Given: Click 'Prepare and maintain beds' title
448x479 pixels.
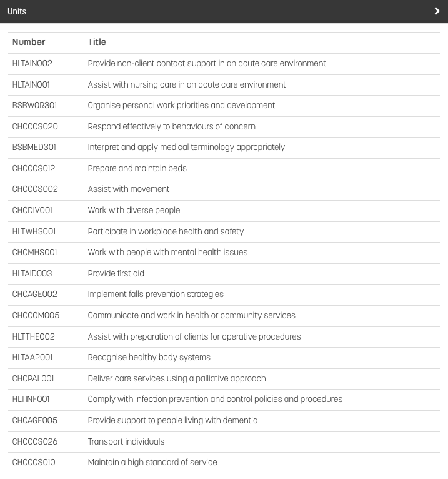Looking at the screenshot, I should point(137,169).
